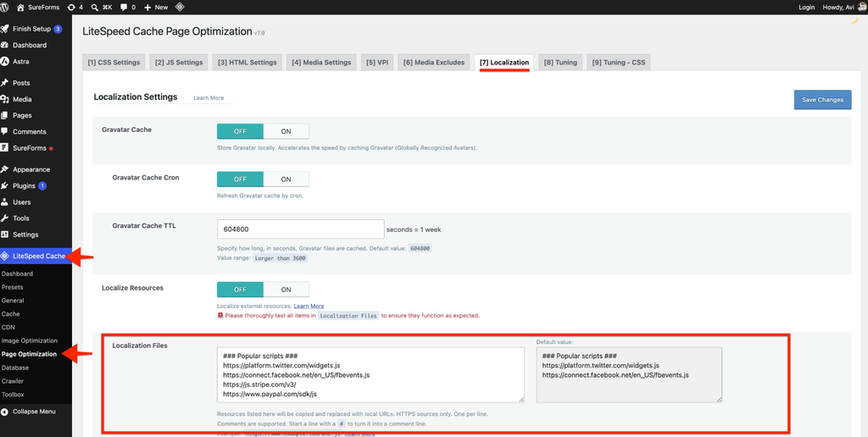
Task: Open the [8] Tuning tab
Action: pos(560,63)
